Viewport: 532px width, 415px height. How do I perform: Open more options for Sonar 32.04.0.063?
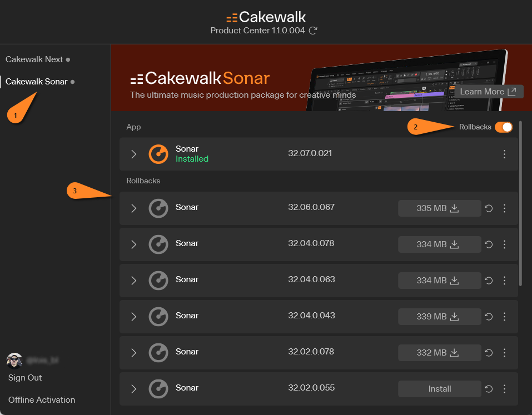[505, 281]
